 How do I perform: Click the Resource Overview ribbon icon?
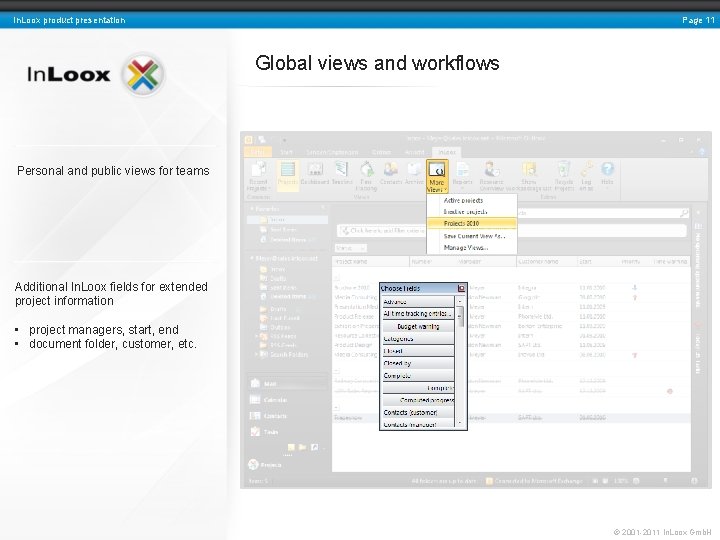(491, 176)
